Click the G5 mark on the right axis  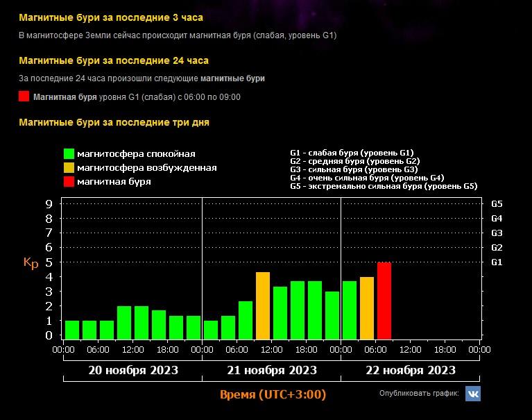click(x=497, y=204)
